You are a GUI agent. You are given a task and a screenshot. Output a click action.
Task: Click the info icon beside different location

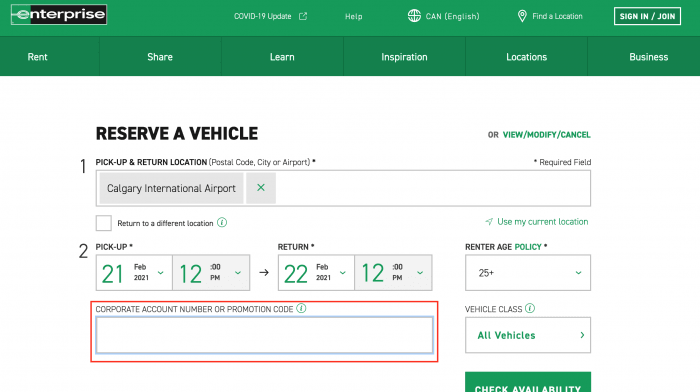(222, 222)
